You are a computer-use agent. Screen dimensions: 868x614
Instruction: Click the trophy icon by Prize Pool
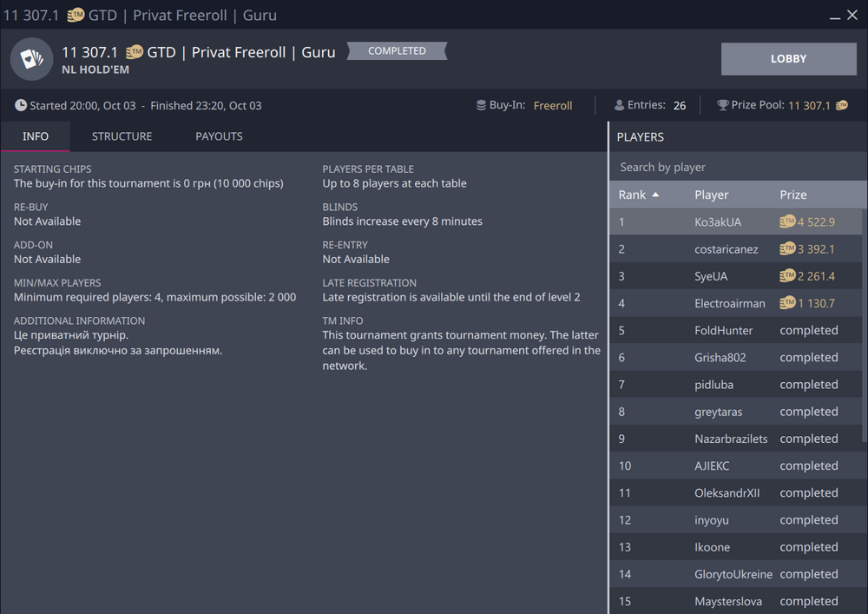722,105
